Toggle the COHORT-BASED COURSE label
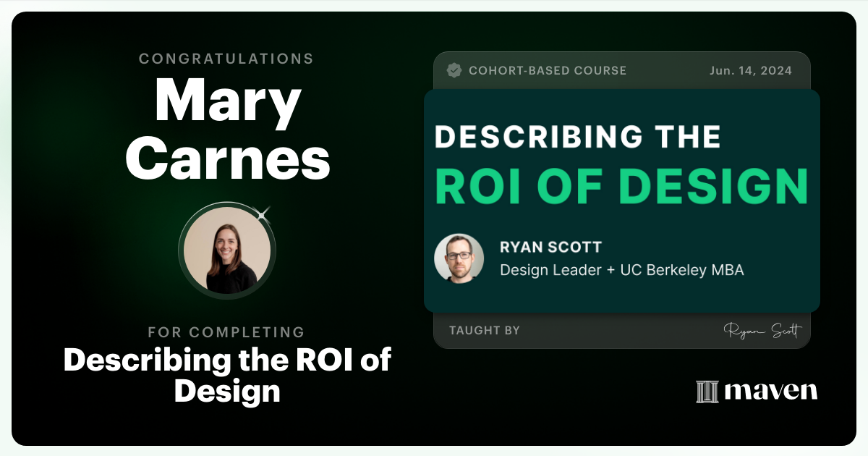868x456 pixels. [x=548, y=70]
